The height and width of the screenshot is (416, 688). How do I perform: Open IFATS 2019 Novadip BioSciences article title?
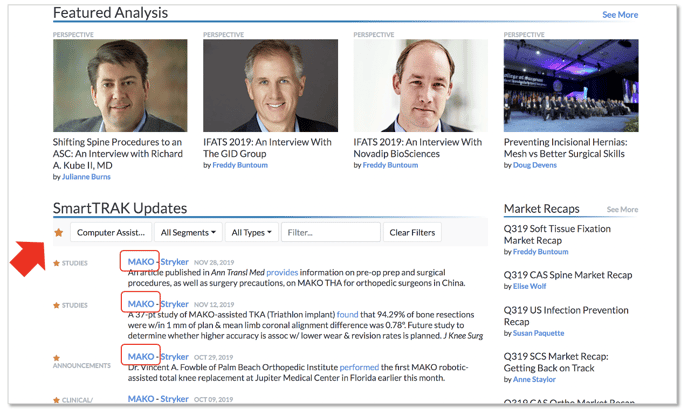click(x=418, y=148)
